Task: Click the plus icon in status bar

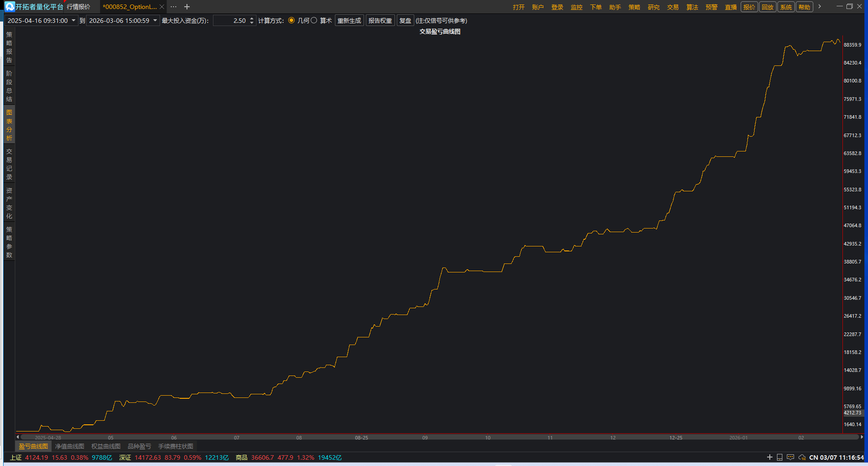Action: click(769, 457)
